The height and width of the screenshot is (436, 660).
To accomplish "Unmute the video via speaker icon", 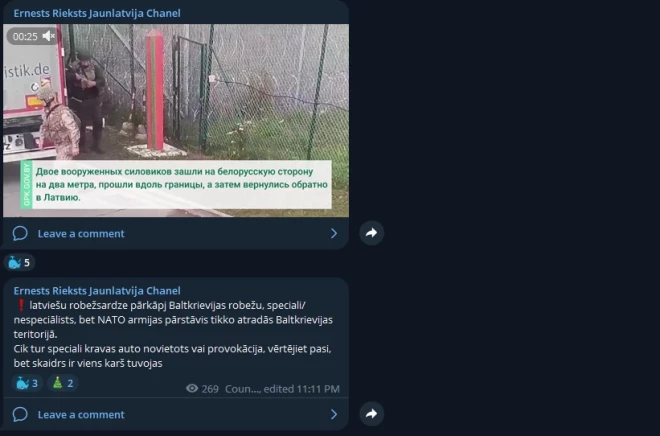I will [49, 36].
